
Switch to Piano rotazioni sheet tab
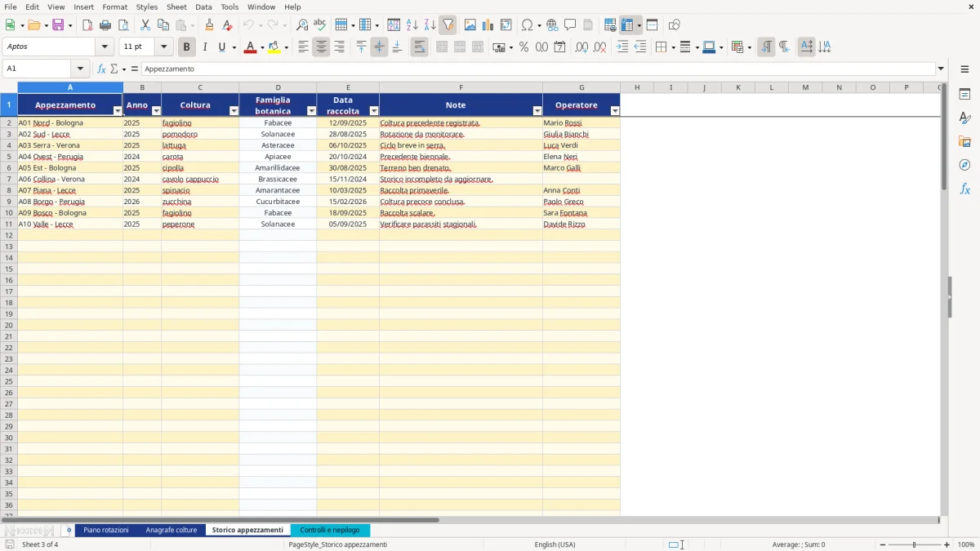pyautogui.click(x=106, y=531)
